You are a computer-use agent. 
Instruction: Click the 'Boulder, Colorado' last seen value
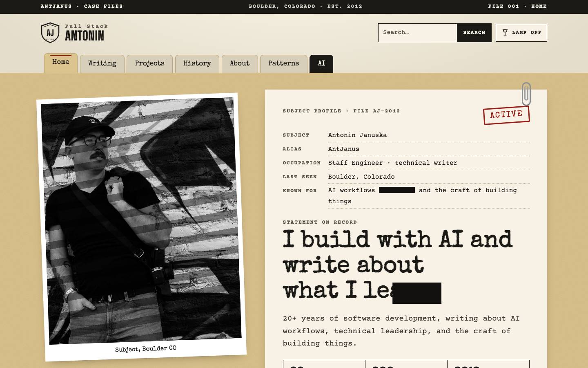361,177
